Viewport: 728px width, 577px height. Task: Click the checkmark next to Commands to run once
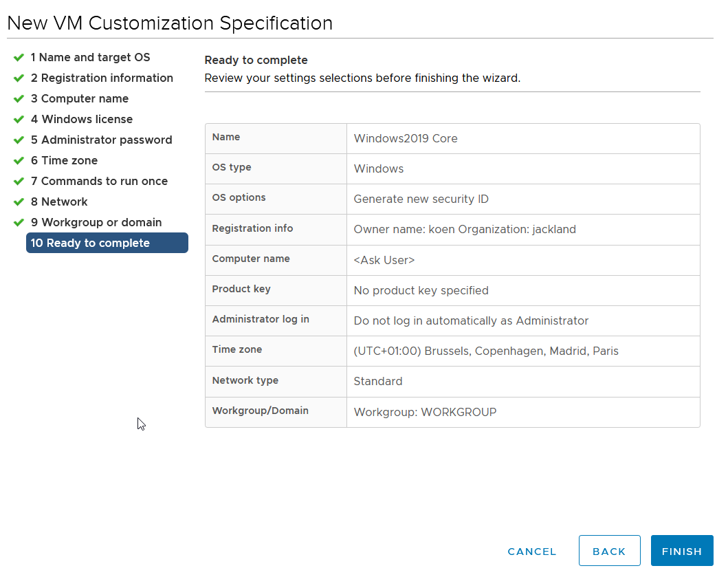[19, 182]
